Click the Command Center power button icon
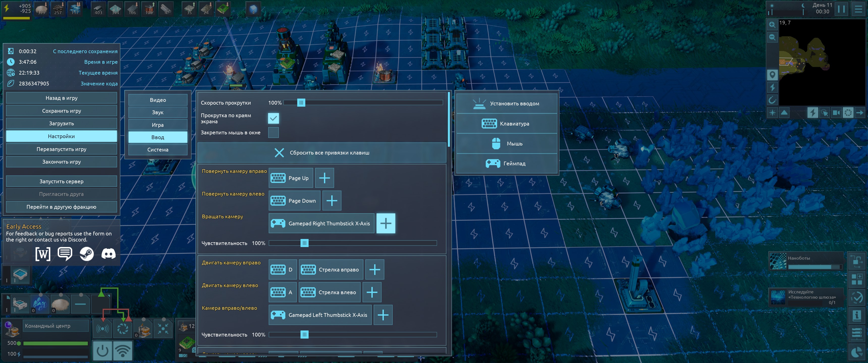The width and height of the screenshot is (868, 363). (x=102, y=351)
